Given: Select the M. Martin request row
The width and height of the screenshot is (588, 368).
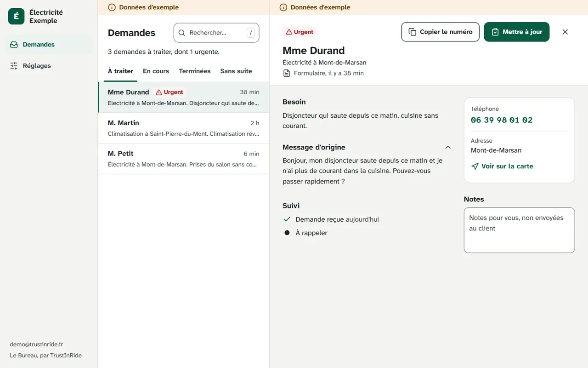Looking at the screenshot, I should tap(184, 128).
